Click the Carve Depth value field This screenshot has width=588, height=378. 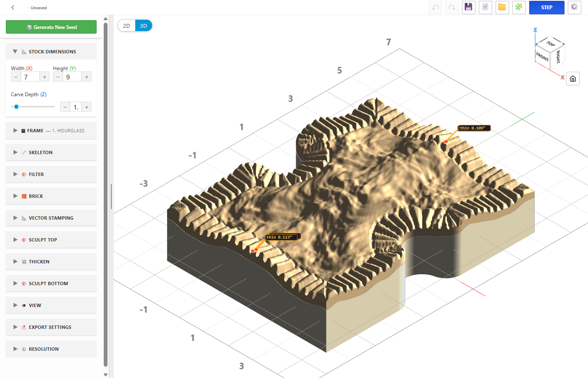coord(76,107)
